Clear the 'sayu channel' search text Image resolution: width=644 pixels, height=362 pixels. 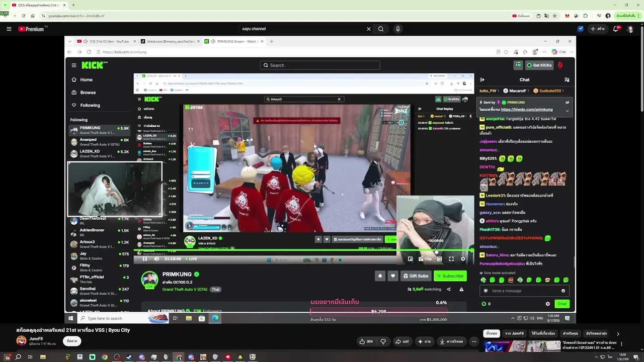(x=368, y=29)
